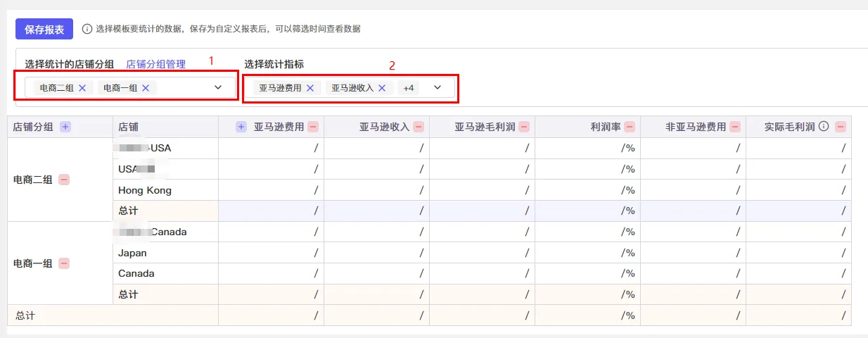Remove the 亚马逊收入 column with minus icon
The height and width of the screenshot is (338, 868).
tap(419, 127)
